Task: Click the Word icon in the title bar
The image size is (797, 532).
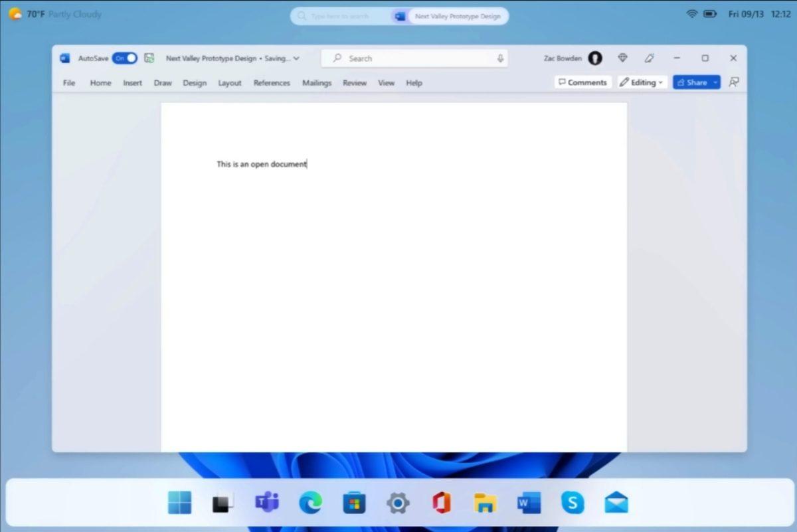Action: point(64,58)
